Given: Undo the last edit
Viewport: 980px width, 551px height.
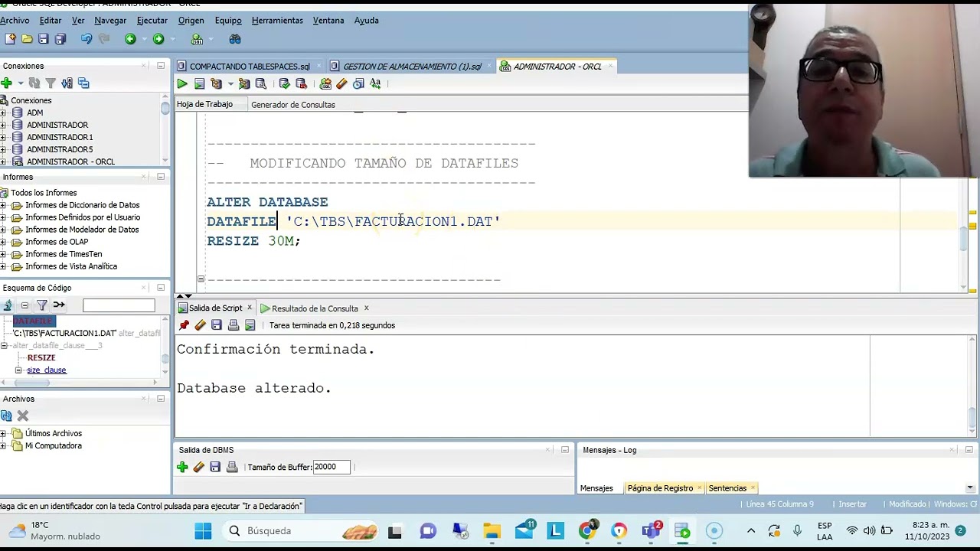Looking at the screenshot, I should point(87,39).
